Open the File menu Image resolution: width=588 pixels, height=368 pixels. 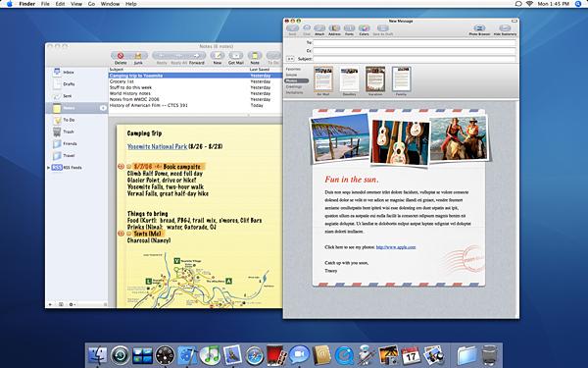click(45, 4)
